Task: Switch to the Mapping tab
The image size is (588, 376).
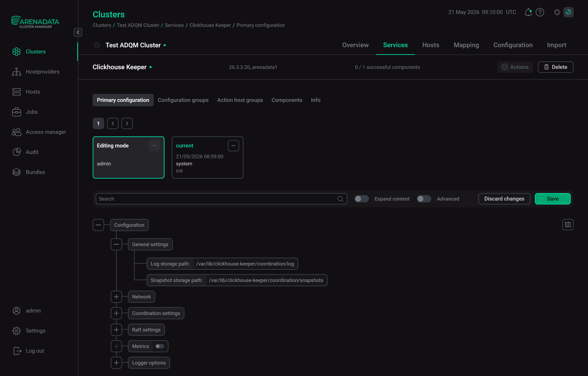Action: coord(466,45)
